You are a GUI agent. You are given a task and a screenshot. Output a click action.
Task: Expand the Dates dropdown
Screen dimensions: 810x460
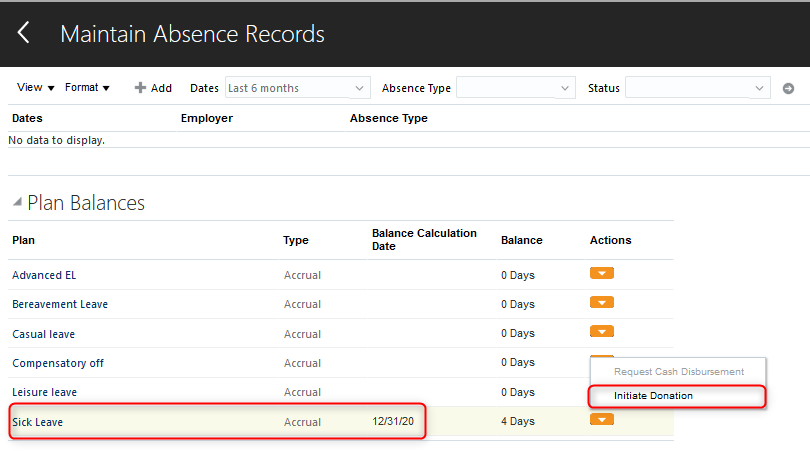pyautogui.click(x=297, y=88)
